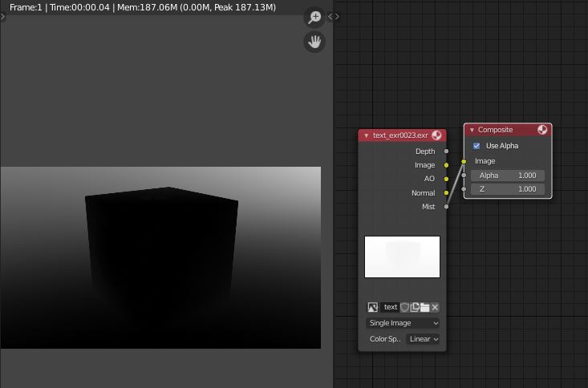Click the new image duplicate icon
This screenshot has width=588, height=388.
(x=415, y=307)
